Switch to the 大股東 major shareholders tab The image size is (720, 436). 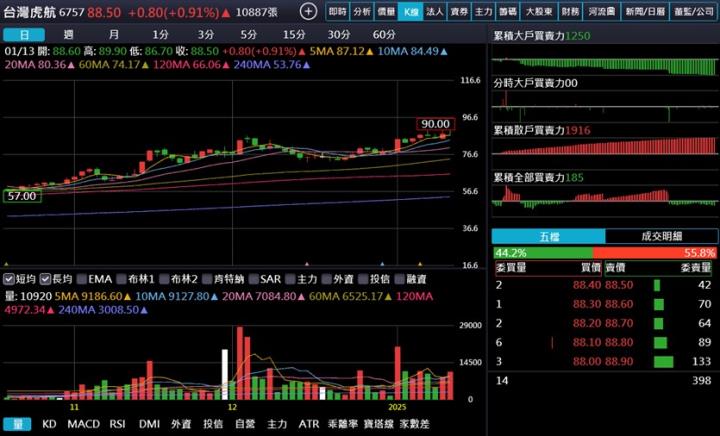pos(539,12)
